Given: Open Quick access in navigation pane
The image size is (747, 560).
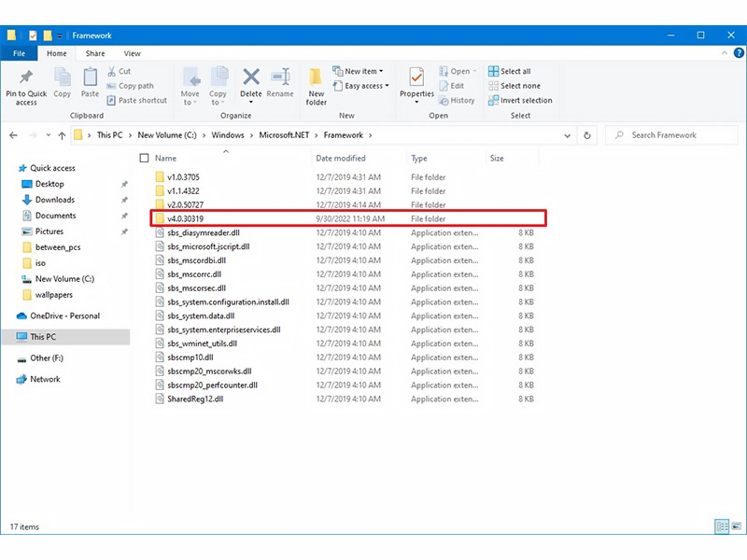Looking at the screenshot, I should point(53,168).
